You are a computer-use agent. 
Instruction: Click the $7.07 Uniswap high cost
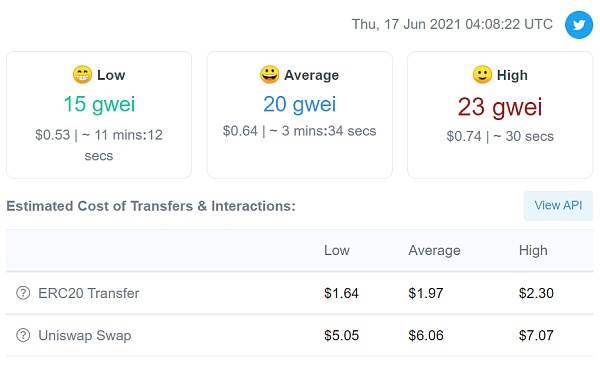pos(536,335)
